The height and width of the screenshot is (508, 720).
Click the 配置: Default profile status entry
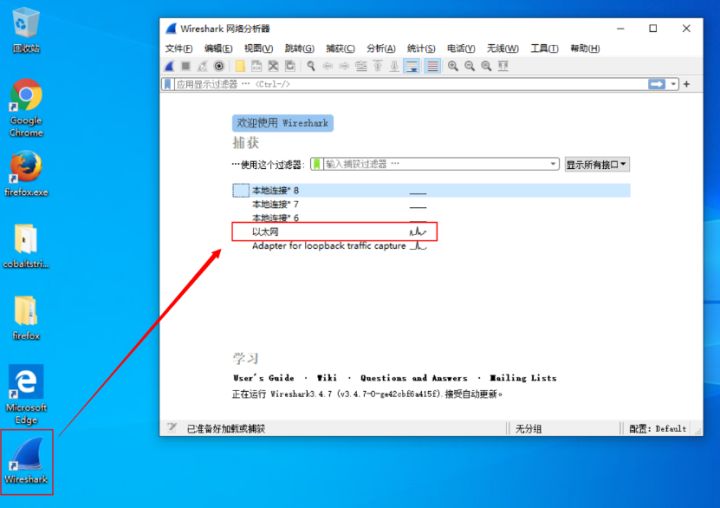tap(658, 429)
